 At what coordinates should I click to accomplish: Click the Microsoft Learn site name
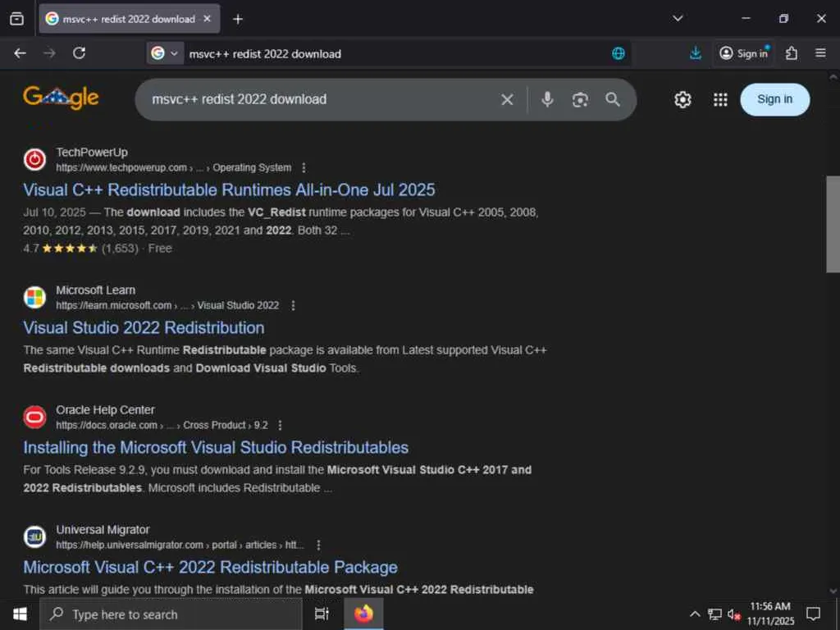tap(95, 290)
